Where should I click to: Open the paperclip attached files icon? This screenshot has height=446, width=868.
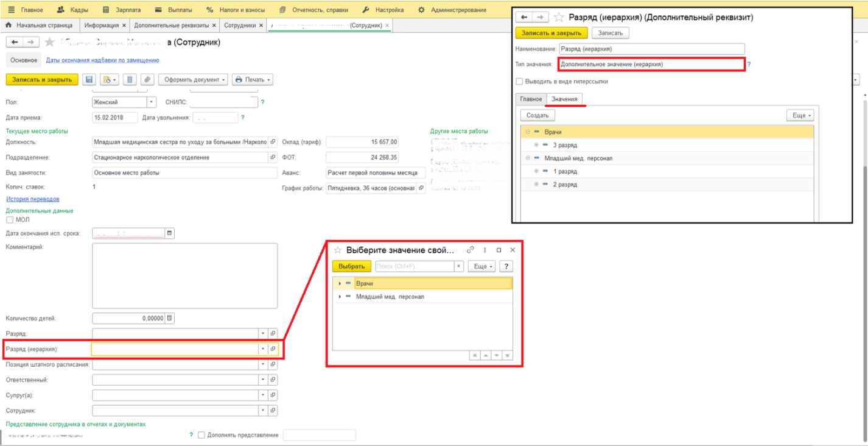[147, 80]
